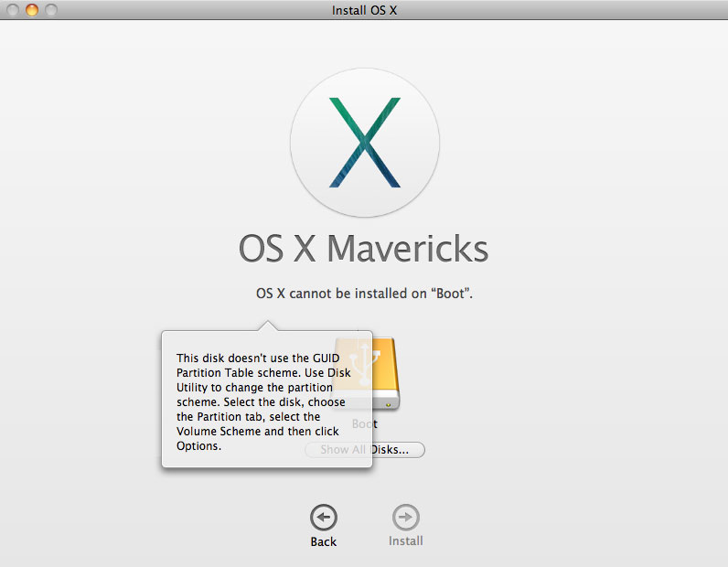The height and width of the screenshot is (567, 728).
Task: Click the OS X Mavericks X logo
Action: point(365,143)
